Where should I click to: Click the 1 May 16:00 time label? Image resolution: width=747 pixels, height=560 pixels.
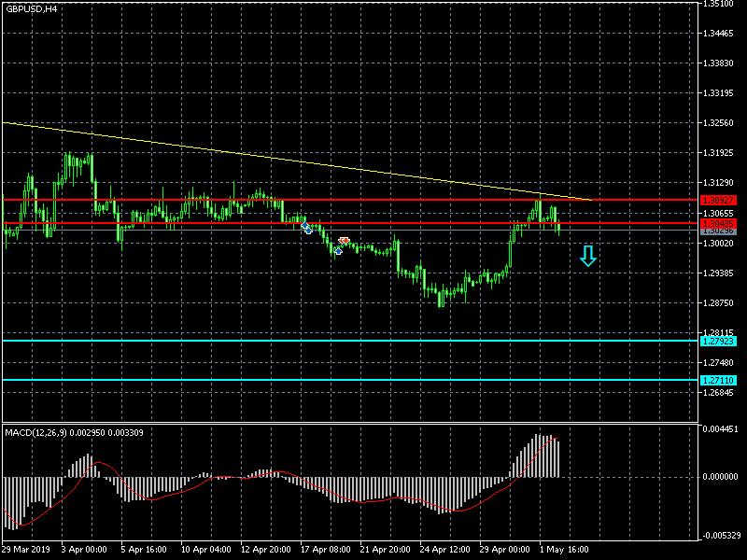pyautogui.click(x=564, y=550)
